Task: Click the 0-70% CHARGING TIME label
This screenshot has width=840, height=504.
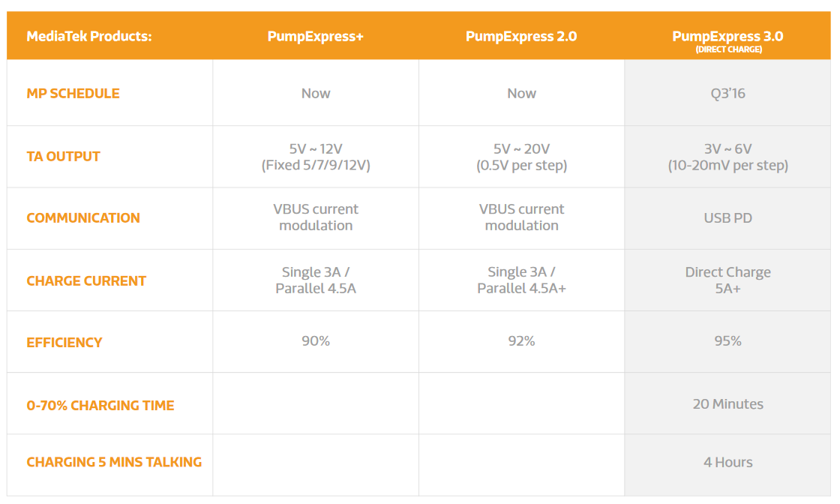Action: click(100, 406)
